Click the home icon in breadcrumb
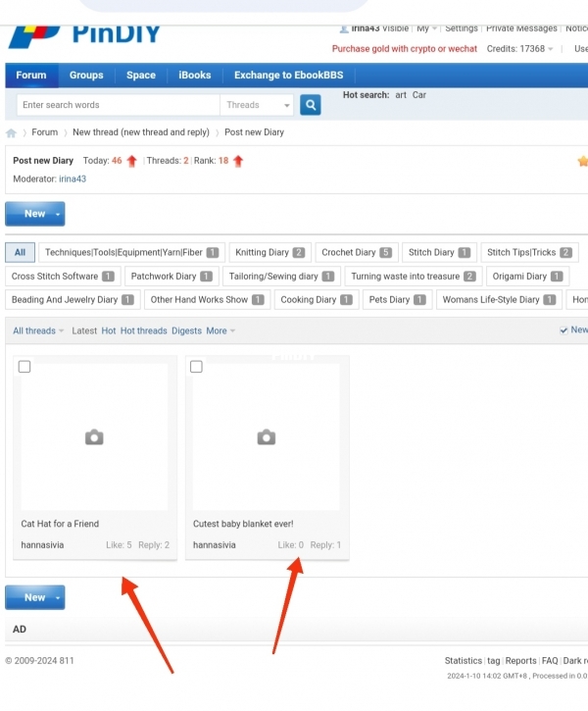The width and height of the screenshot is (588, 711). (x=11, y=132)
